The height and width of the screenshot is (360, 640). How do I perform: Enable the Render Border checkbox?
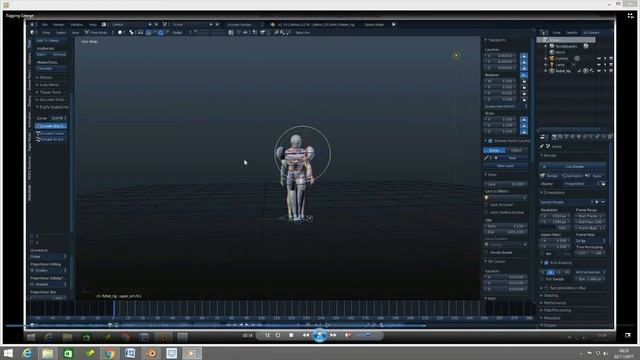click(x=486, y=253)
